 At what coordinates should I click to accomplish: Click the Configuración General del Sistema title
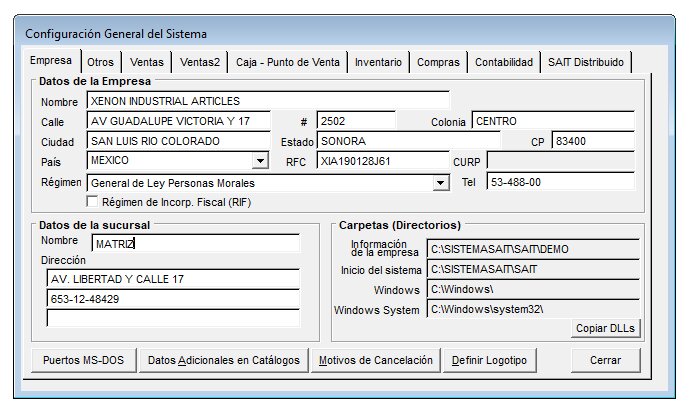click(116, 34)
